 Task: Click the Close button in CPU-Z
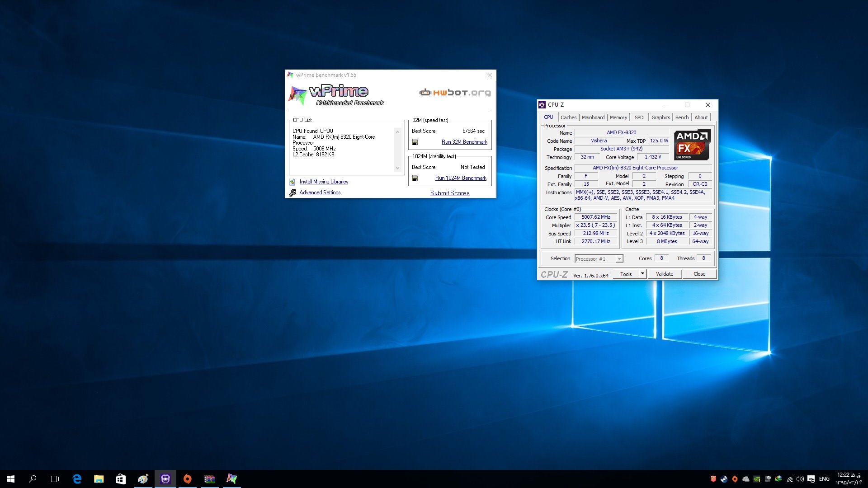699,274
